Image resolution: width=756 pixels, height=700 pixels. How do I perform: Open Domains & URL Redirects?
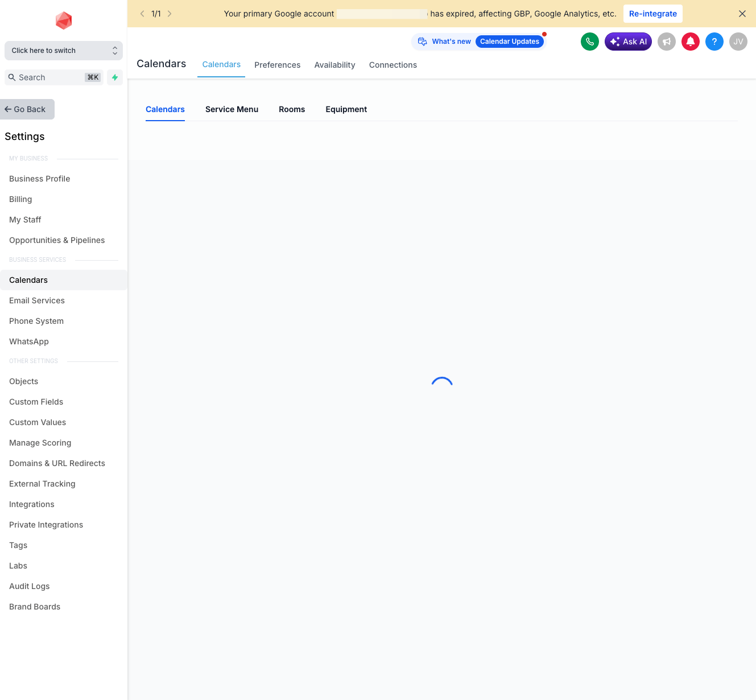point(64,463)
